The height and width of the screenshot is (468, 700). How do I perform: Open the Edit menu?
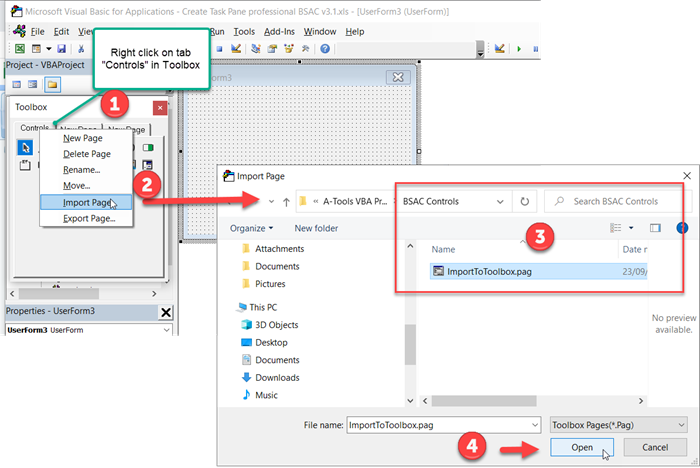click(x=61, y=32)
